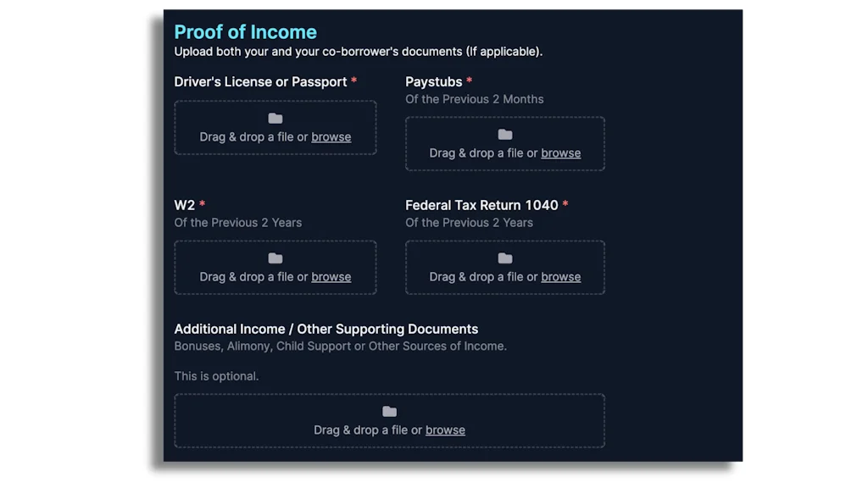Click the folder icon for Federal Tax Return 1040
Viewport: 868px width, 488px height.
[504, 258]
